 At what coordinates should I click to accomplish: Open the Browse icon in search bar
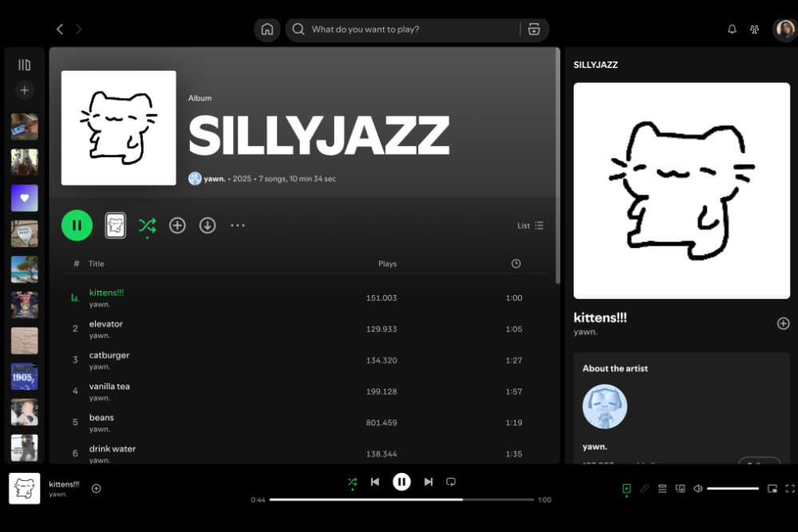[534, 30]
